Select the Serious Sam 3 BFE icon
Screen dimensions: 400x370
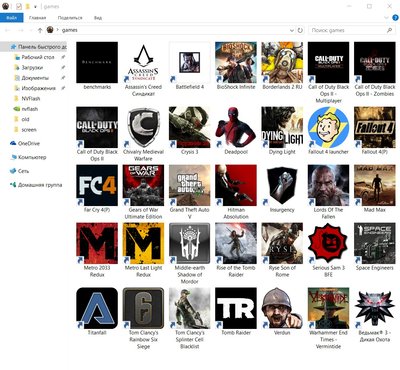328,243
